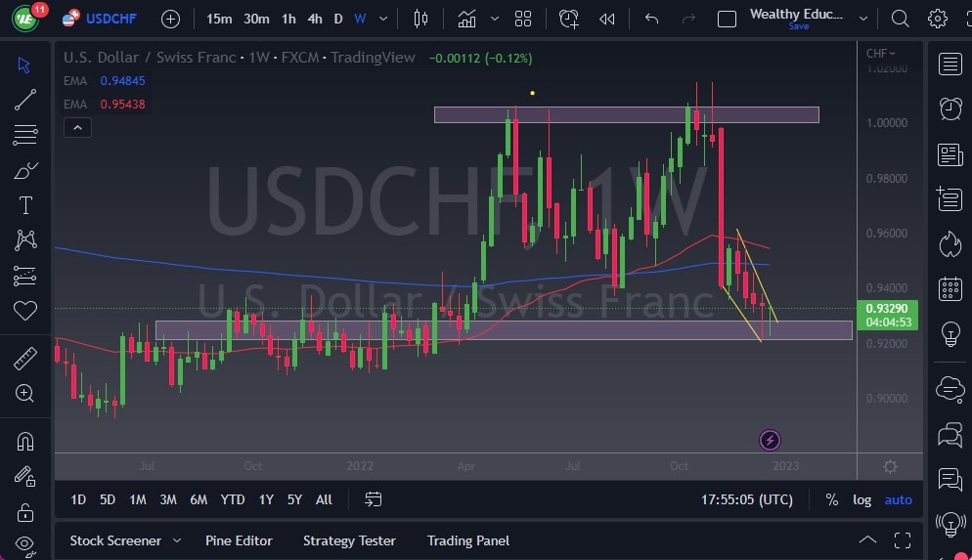
Task: Set chart range to YTD
Action: [233, 499]
